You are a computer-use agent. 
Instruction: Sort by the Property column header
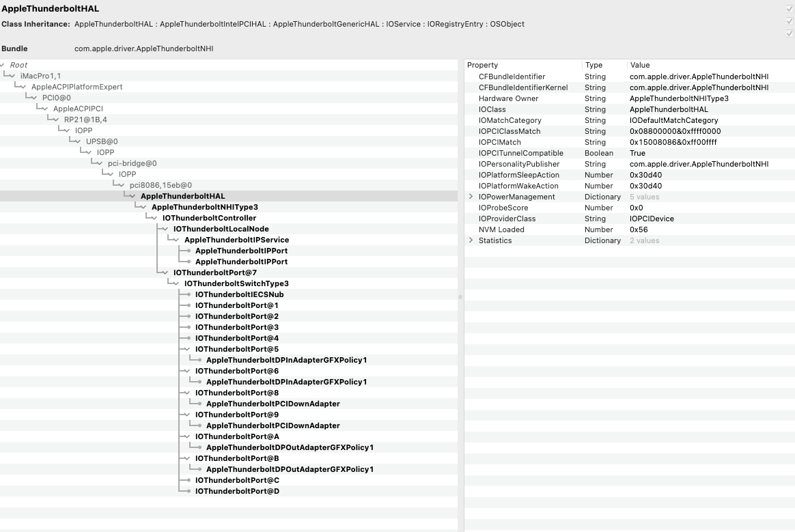pos(482,65)
